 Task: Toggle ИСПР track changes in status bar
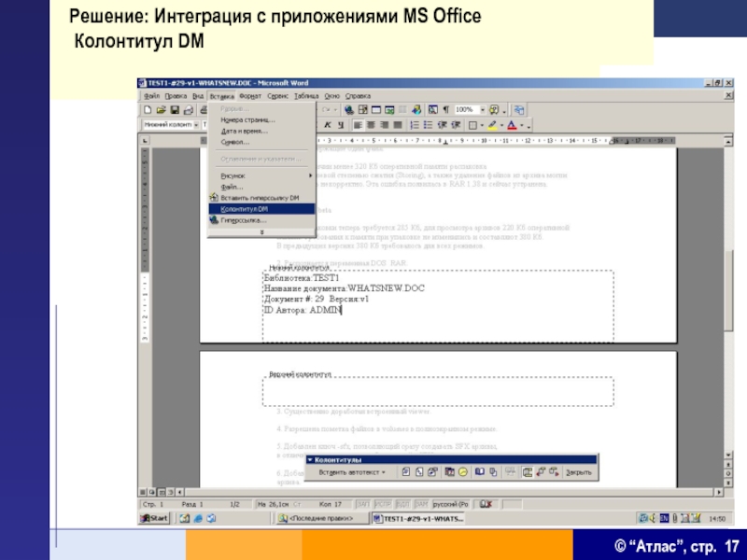382,504
